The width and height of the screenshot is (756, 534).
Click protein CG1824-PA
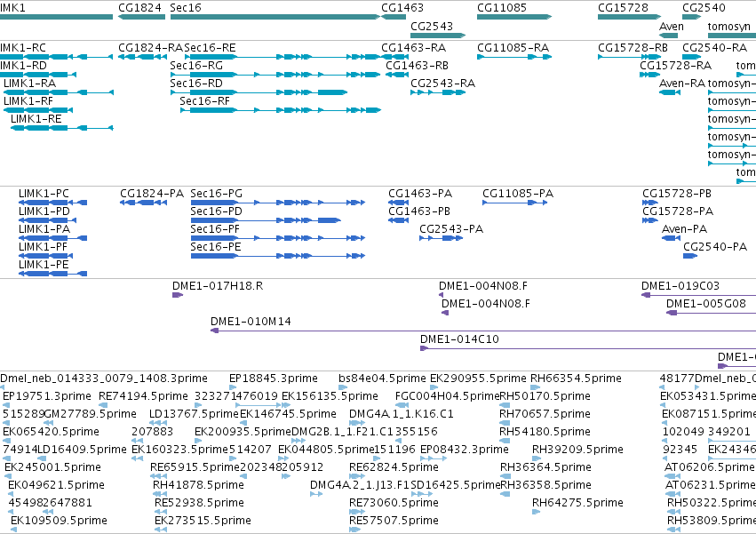coord(153,194)
